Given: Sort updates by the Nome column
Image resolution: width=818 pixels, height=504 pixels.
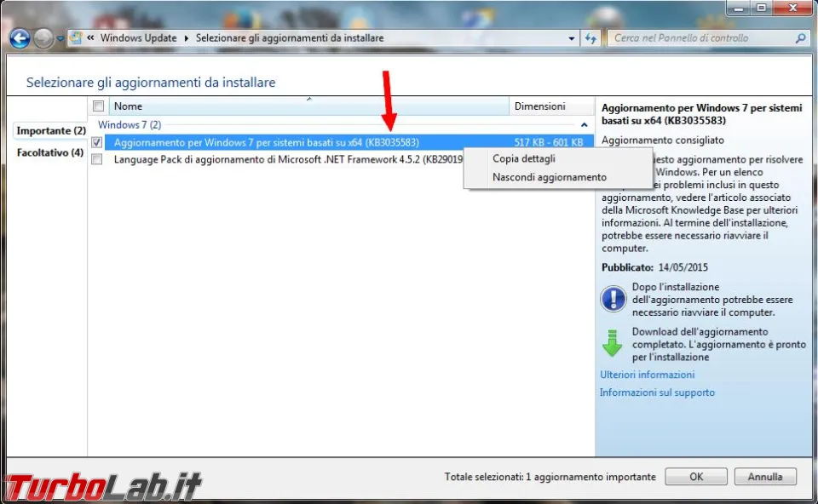Looking at the screenshot, I should [x=308, y=106].
